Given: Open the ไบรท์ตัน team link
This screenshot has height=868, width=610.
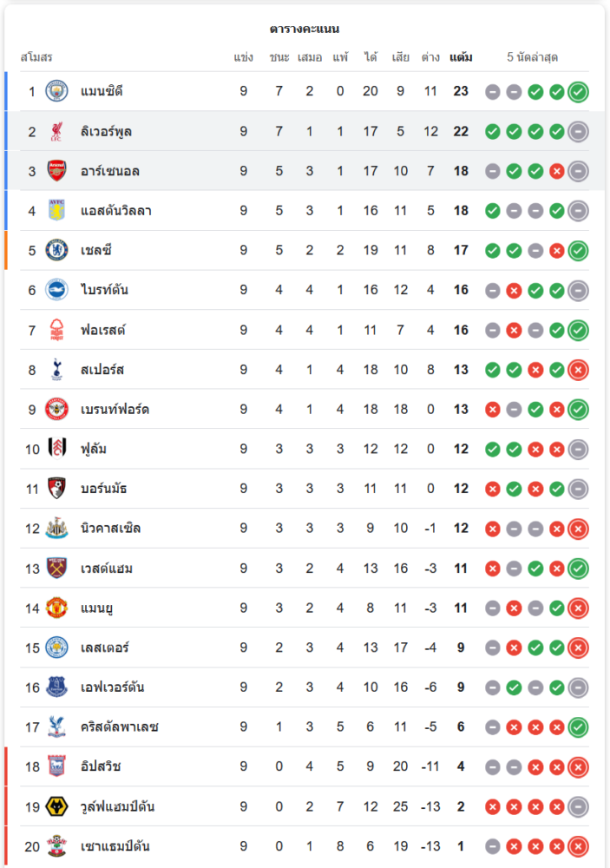Looking at the screenshot, I should tap(104, 290).
